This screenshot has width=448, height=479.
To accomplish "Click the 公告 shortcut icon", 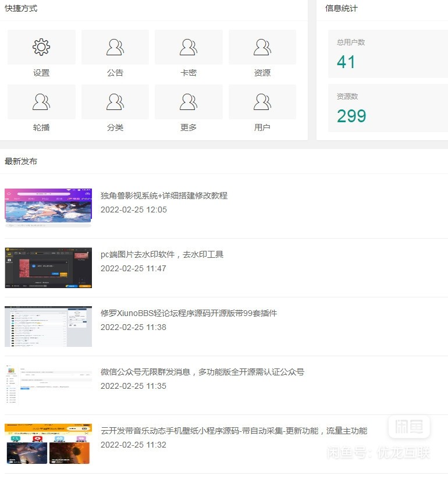I will tap(115, 48).
